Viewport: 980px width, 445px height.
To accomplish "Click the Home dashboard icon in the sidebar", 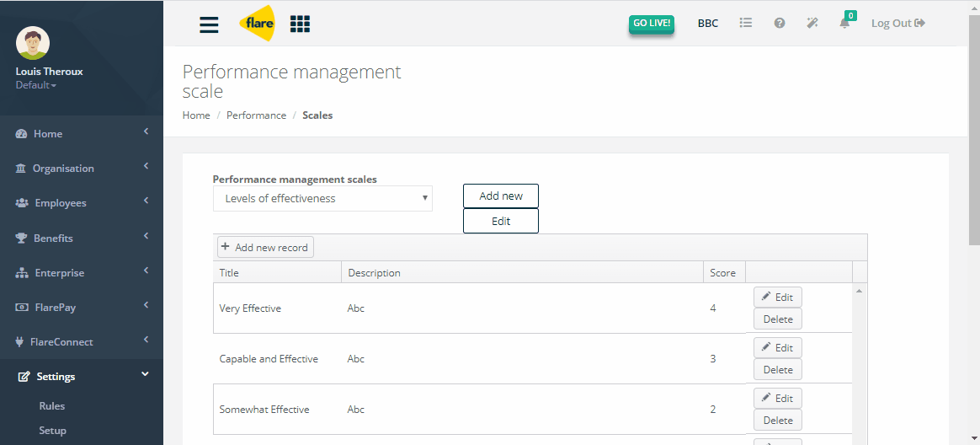I will click(21, 134).
